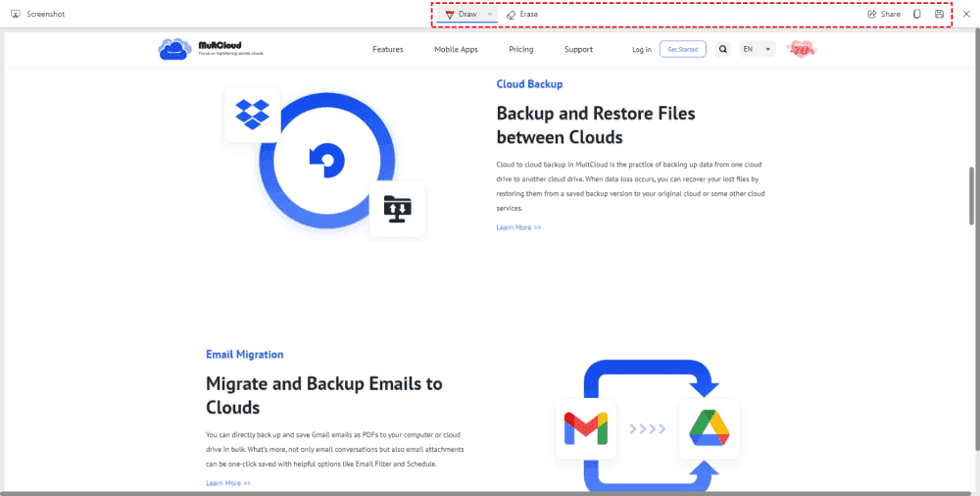
Task: Click the Save screenshot icon
Action: pyautogui.click(x=939, y=14)
